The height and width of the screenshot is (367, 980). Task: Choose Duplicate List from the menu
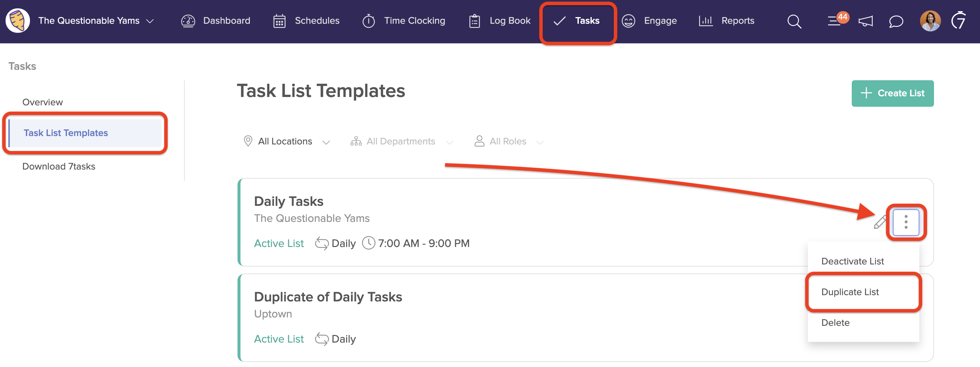tap(850, 292)
